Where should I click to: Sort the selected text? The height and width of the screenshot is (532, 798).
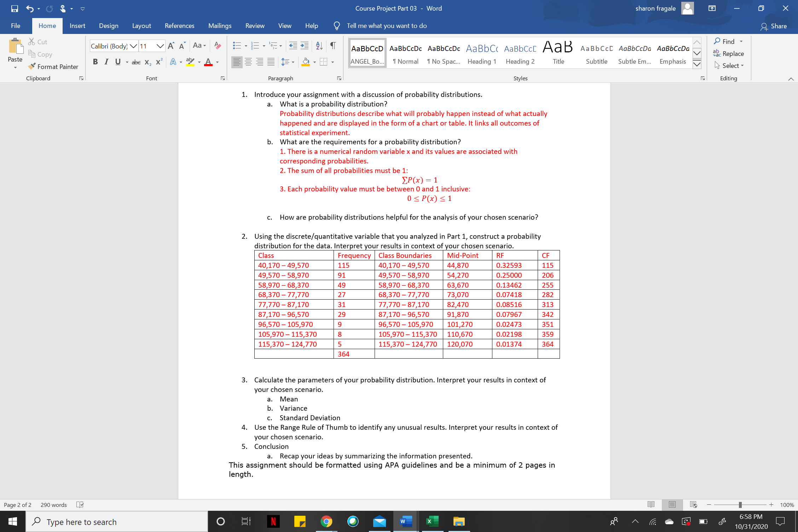[x=319, y=45]
